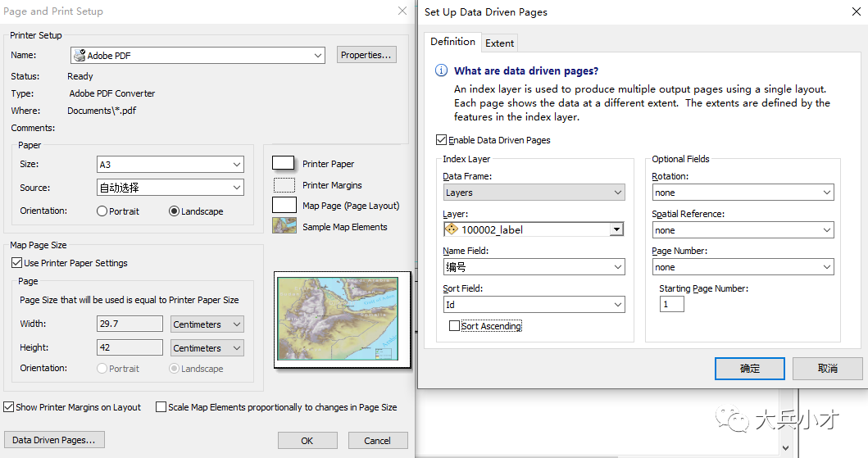Open the printer Name dropdown

198,56
